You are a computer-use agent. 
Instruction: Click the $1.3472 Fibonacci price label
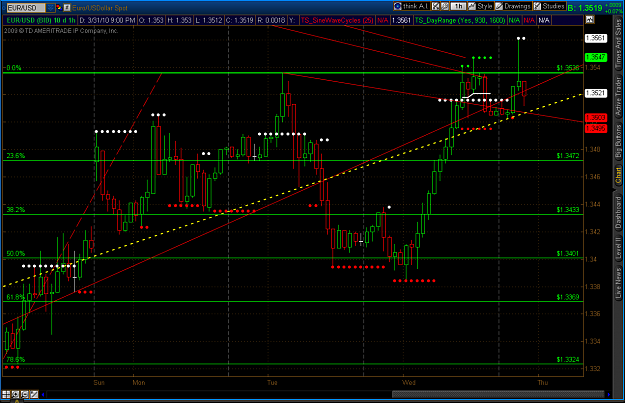click(x=568, y=156)
